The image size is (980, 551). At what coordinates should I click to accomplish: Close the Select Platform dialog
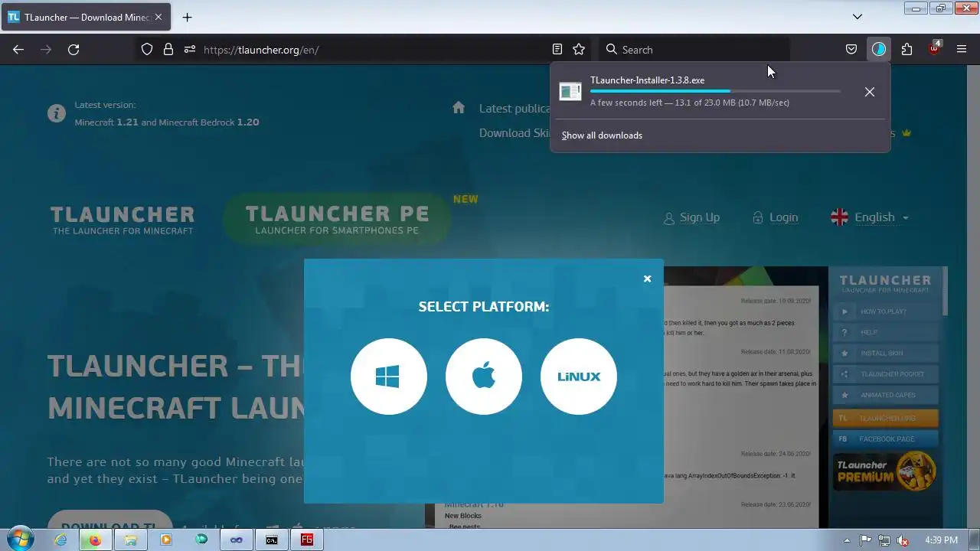pos(647,279)
